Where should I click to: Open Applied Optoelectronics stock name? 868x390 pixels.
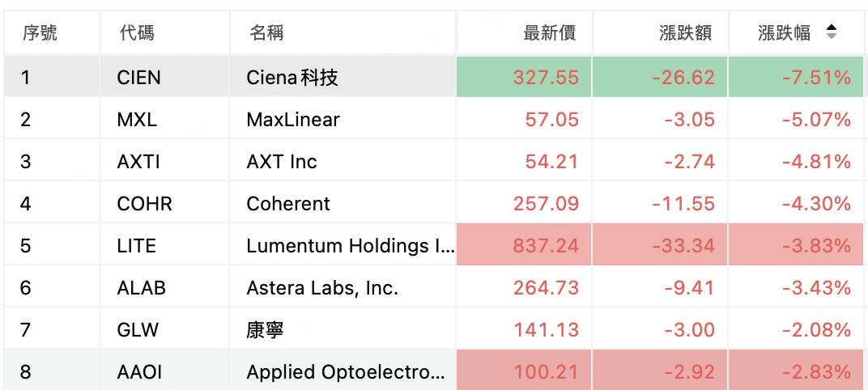pos(347,371)
